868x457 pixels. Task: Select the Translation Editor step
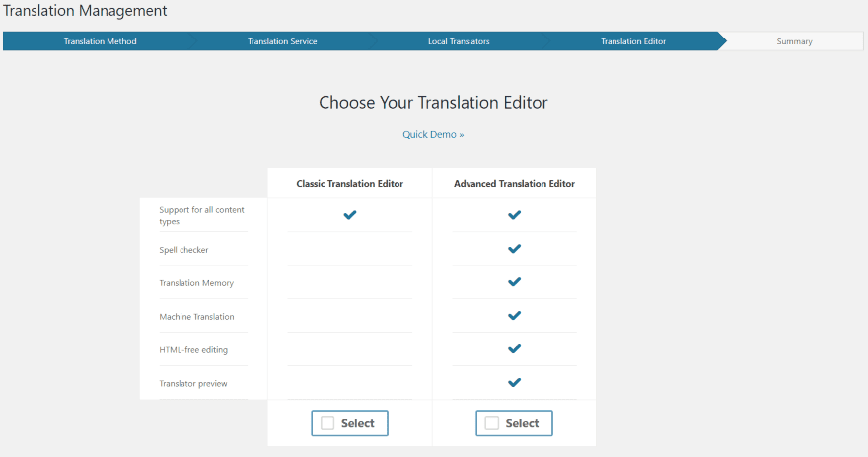pyautogui.click(x=633, y=41)
